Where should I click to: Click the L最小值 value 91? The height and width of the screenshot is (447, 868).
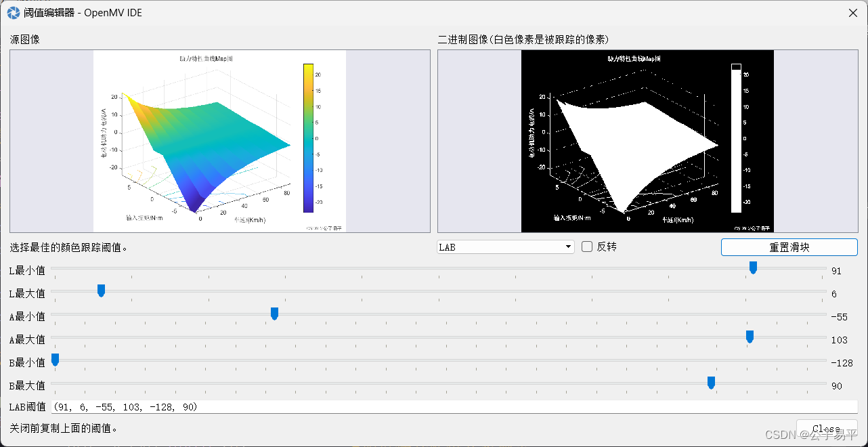(836, 271)
